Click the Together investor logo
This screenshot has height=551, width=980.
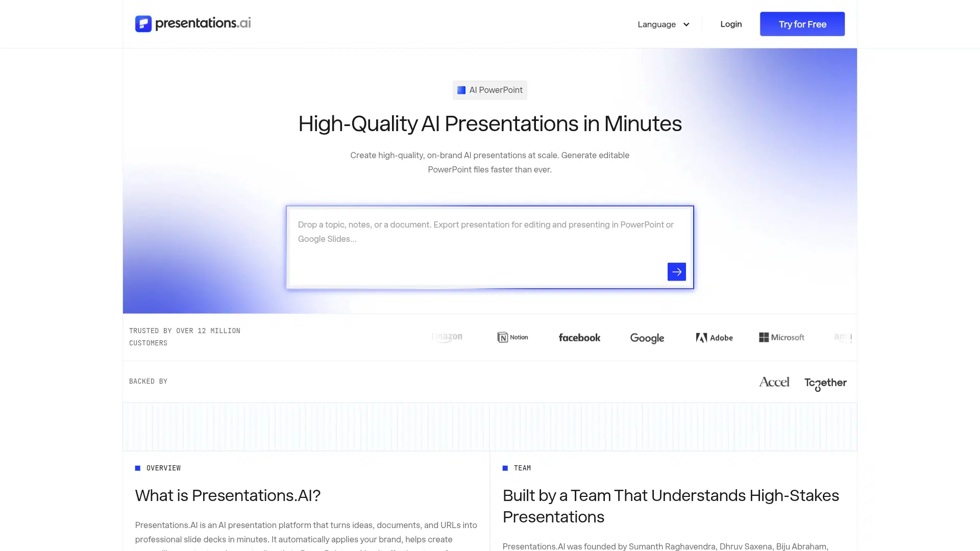click(x=825, y=384)
